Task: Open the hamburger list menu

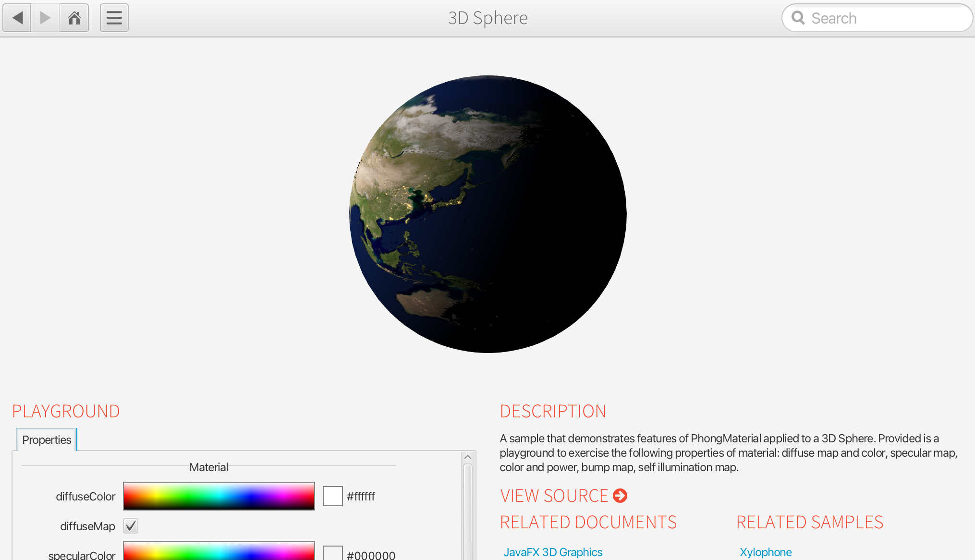Action: point(114,18)
